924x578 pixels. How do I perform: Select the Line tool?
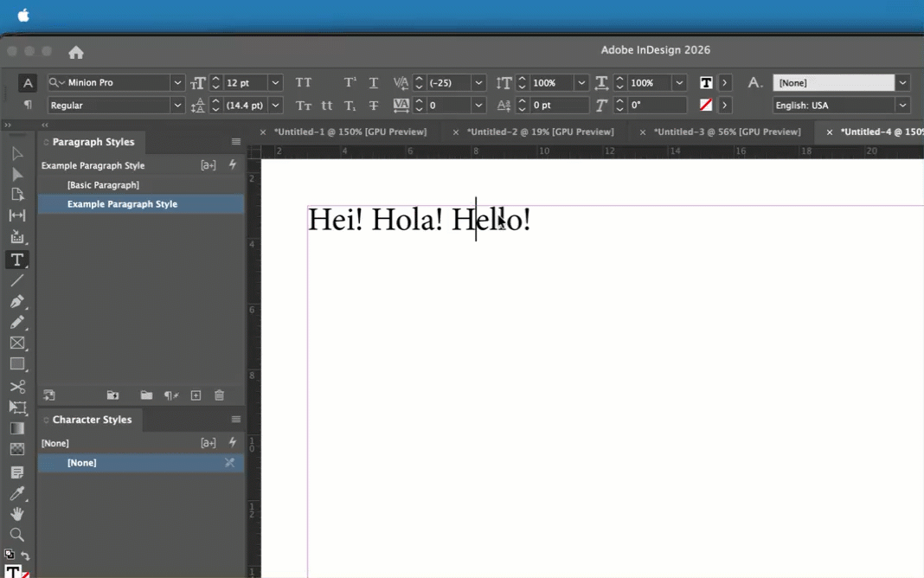pos(17,280)
